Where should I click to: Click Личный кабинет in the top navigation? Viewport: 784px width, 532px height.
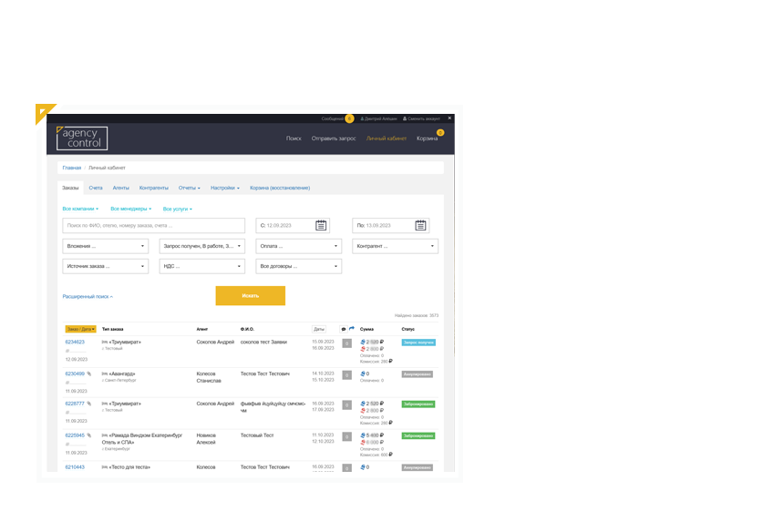pos(386,138)
